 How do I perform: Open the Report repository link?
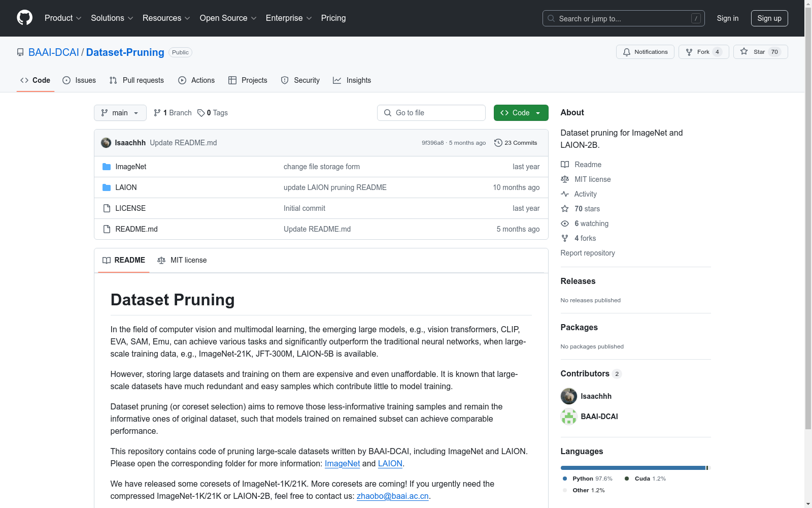pyautogui.click(x=588, y=253)
